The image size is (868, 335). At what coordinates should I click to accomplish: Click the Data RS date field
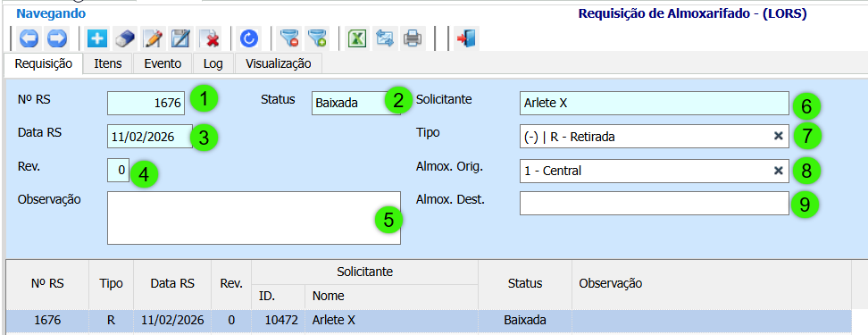150,136
